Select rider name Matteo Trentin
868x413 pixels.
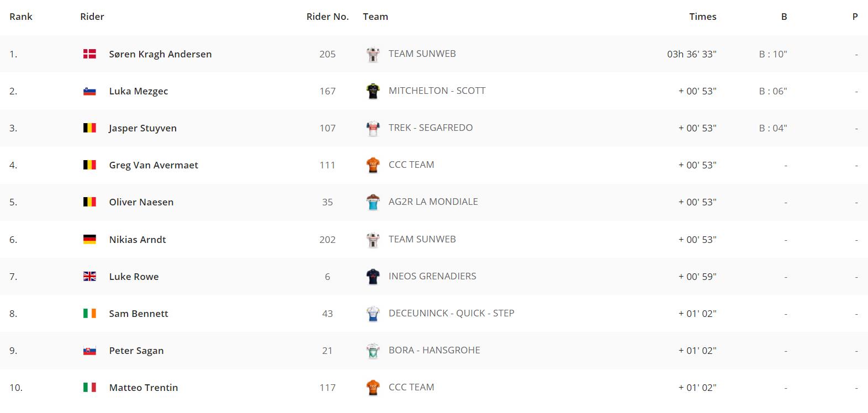click(x=144, y=387)
